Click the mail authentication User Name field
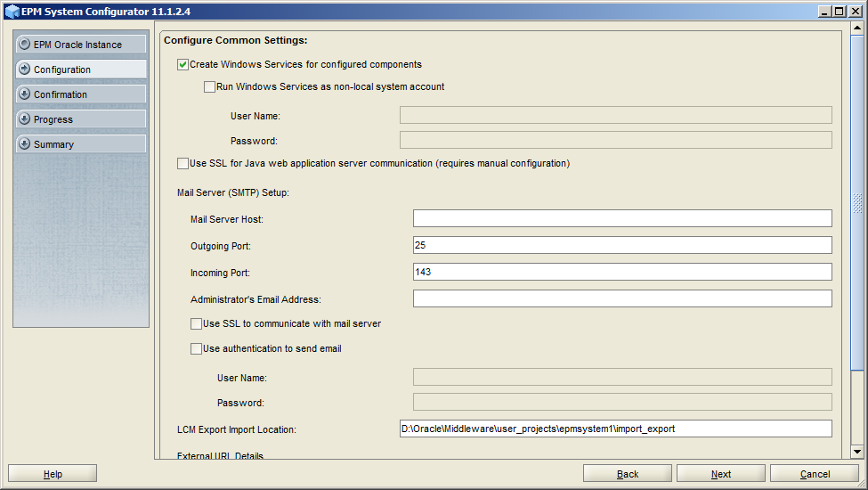Image resolution: width=868 pixels, height=490 pixels. (622, 377)
